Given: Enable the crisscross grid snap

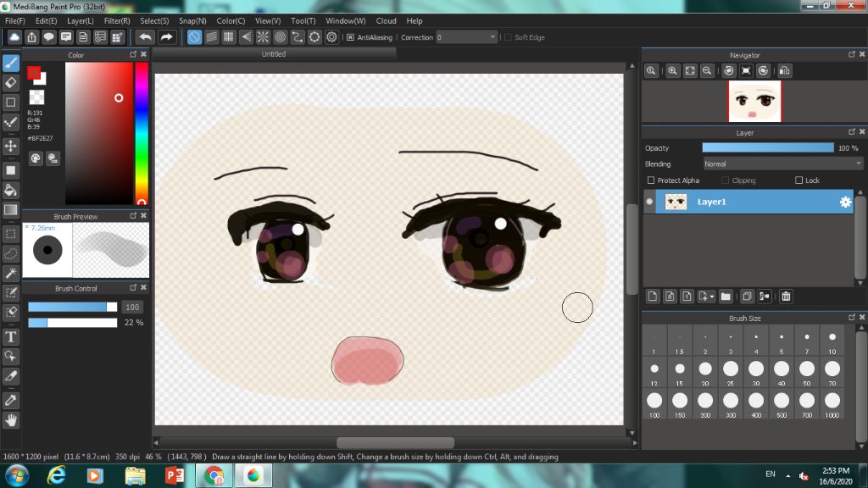Looking at the screenshot, I should (x=229, y=37).
